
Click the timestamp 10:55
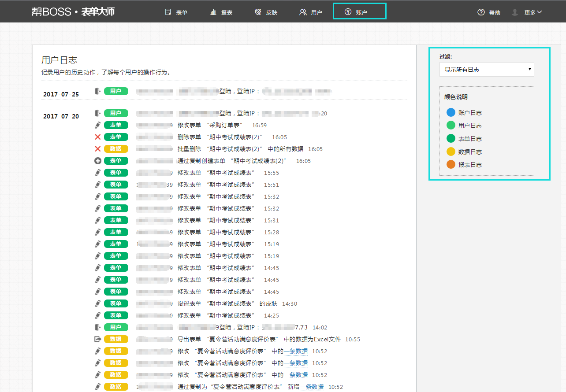[353, 340]
